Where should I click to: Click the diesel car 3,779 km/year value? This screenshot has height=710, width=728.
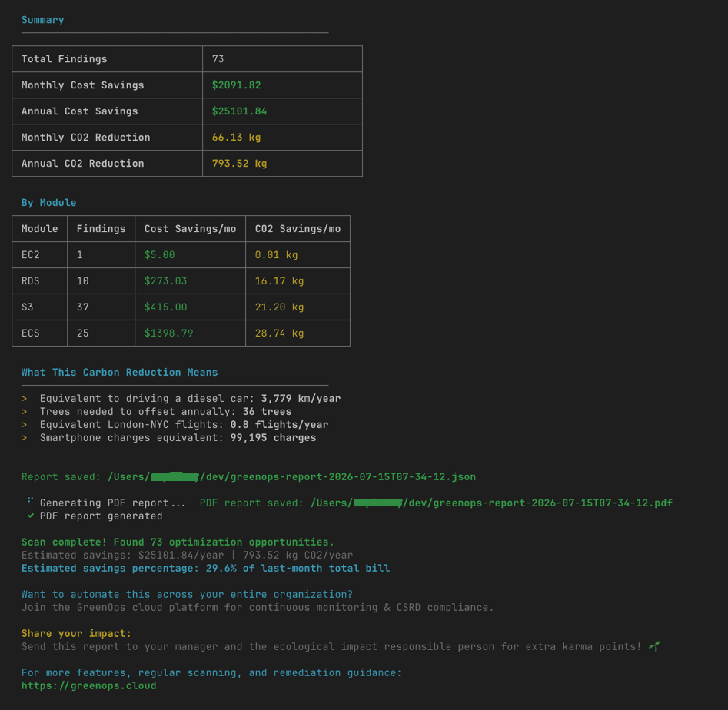pos(301,399)
